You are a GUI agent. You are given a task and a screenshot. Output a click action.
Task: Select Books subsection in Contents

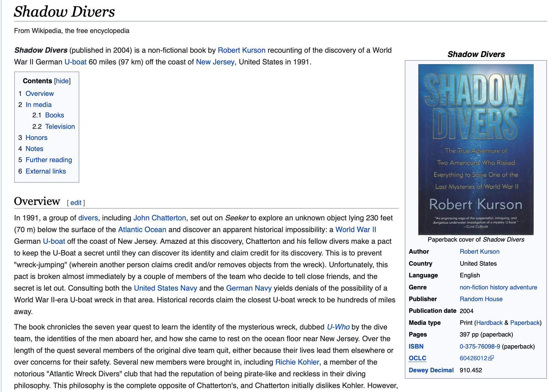[x=55, y=115]
